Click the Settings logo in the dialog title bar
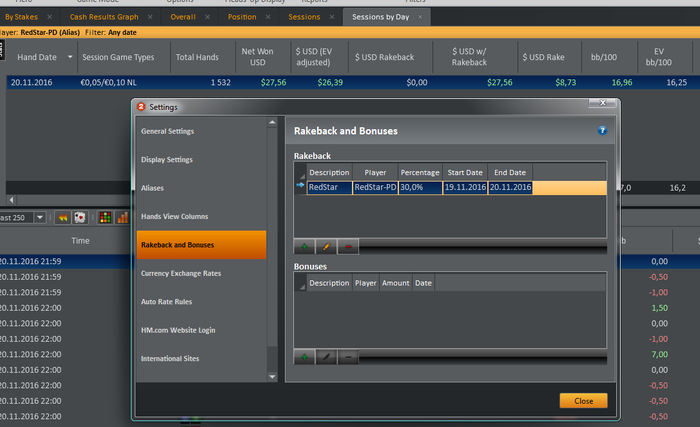Viewport: 700px width, 427px height. coord(142,107)
